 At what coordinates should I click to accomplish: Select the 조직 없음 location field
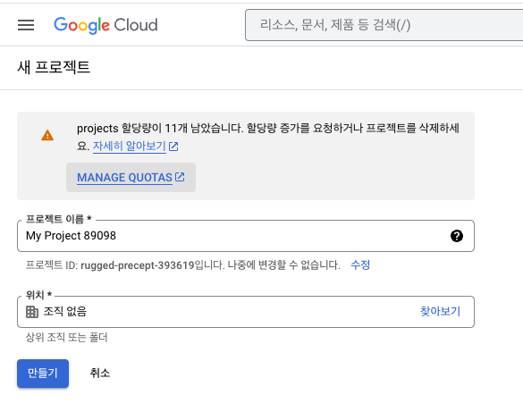coord(246,312)
